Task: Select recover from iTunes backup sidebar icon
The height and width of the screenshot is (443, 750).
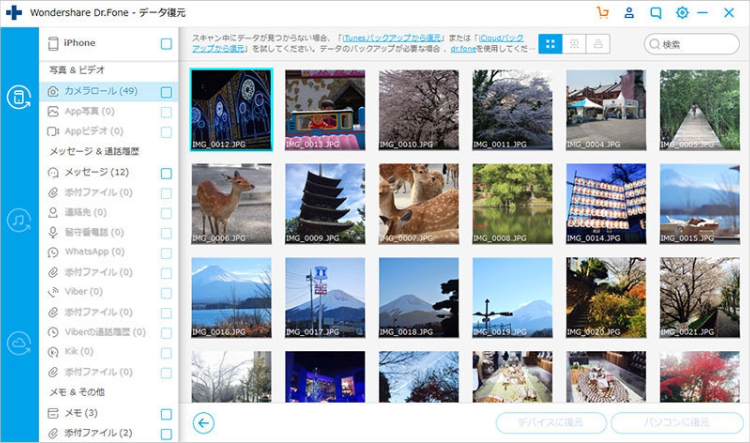Action: click(19, 221)
